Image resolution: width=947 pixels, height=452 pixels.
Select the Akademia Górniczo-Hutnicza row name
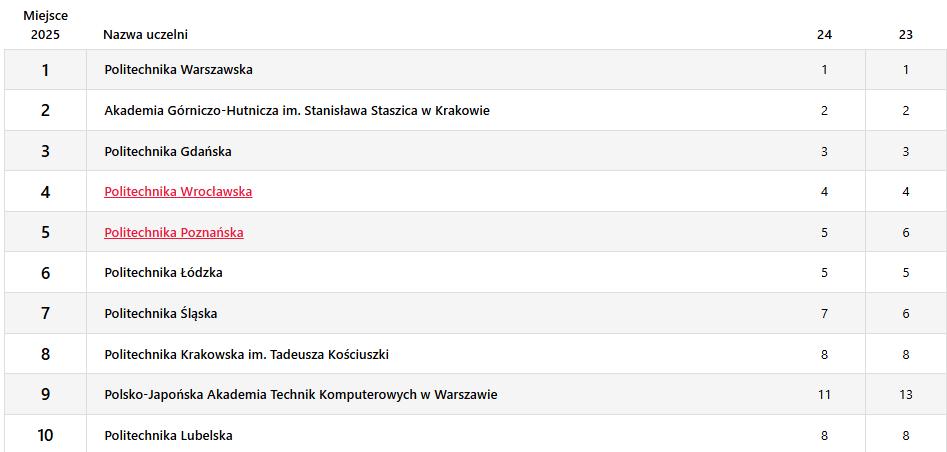point(297,111)
